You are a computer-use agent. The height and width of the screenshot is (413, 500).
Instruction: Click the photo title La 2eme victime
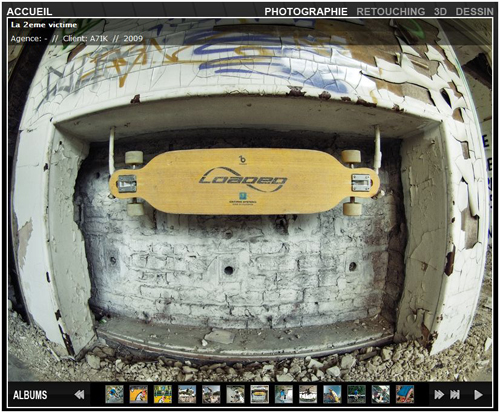pyautogui.click(x=44, y=25)
